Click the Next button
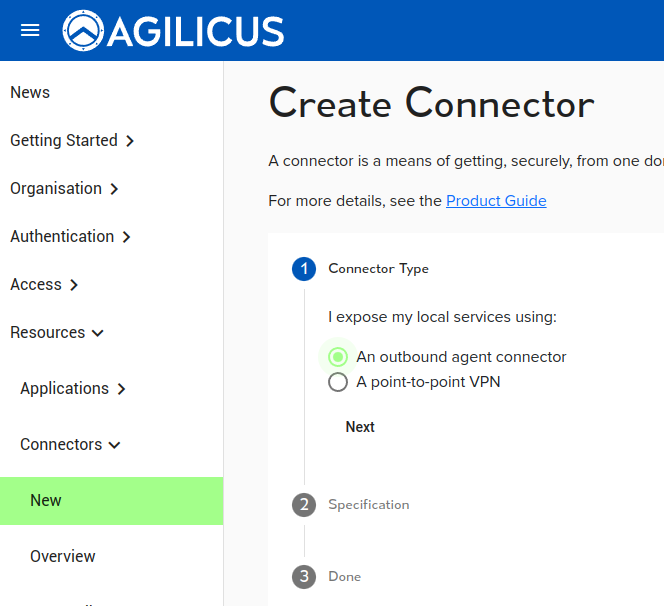The width and height of the screenshot is (664, 606). pos(360,427)
